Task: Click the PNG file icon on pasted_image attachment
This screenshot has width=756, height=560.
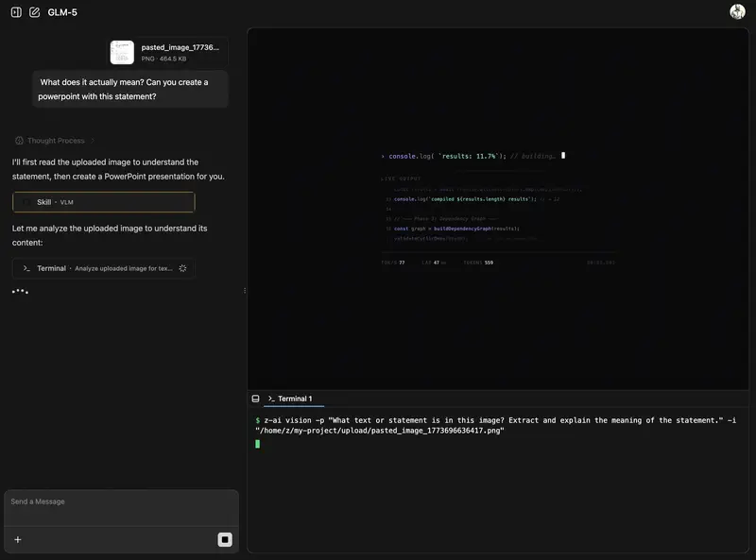Action: coord(121,51)
